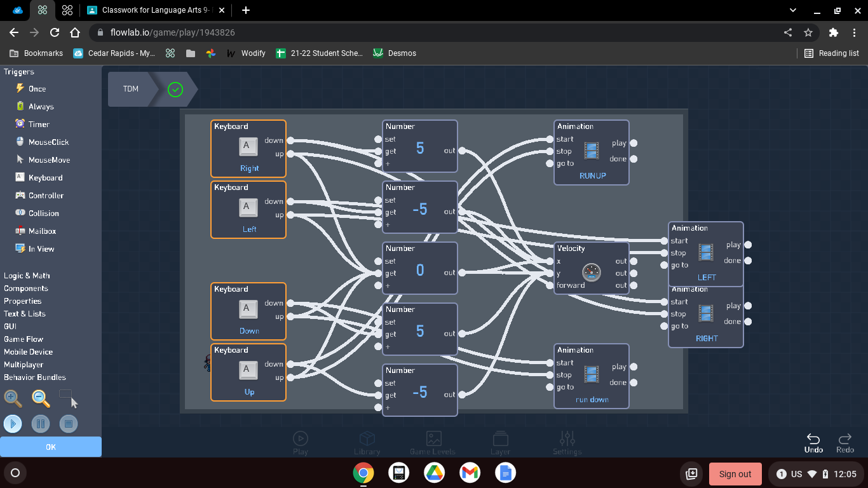
Task: Expand the Logic & Math category
Action: tap(27, 276)
